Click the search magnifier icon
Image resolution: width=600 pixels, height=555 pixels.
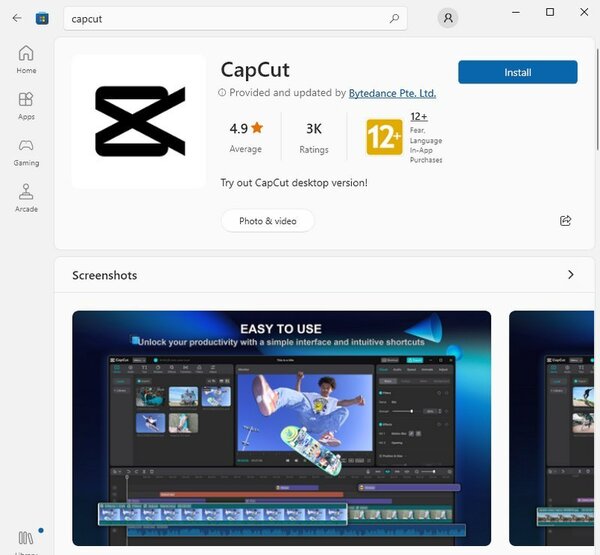point(394,18)
